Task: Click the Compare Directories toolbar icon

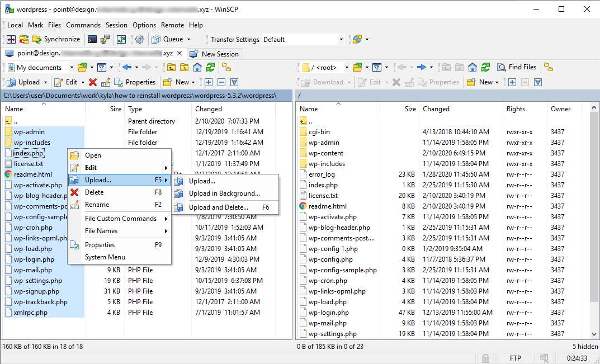Action: tap(11, 39)
